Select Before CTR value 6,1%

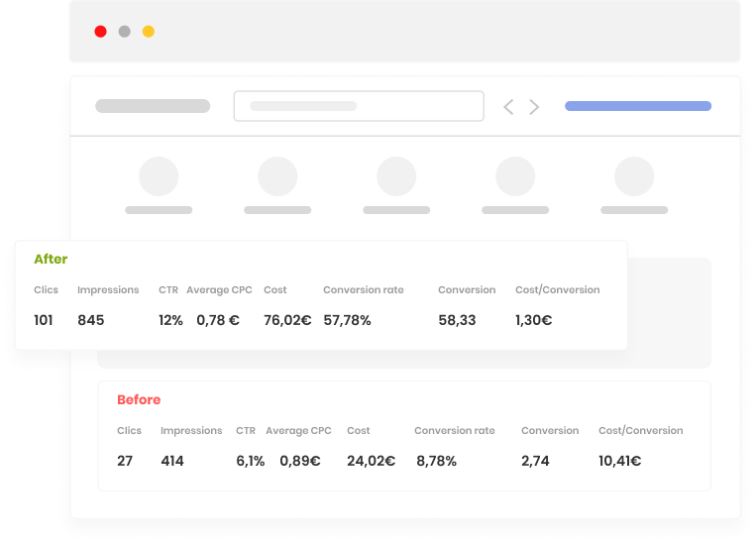pos(251,461)
